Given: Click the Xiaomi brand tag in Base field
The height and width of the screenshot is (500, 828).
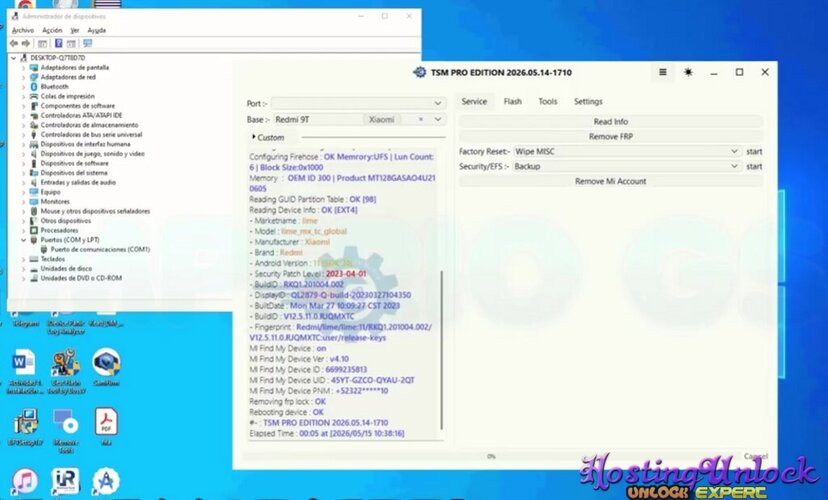Looking at the screenshot, I should point(381,119).
